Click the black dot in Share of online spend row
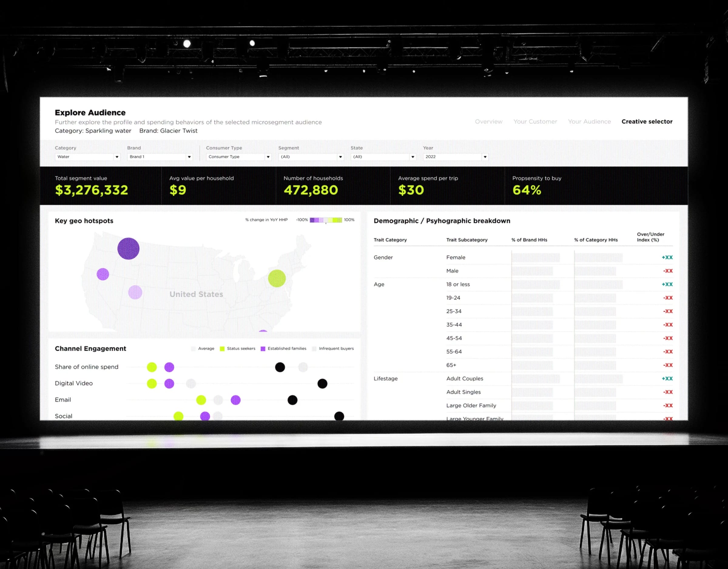This screenshot has width=728, height=569. click(280, 367)
